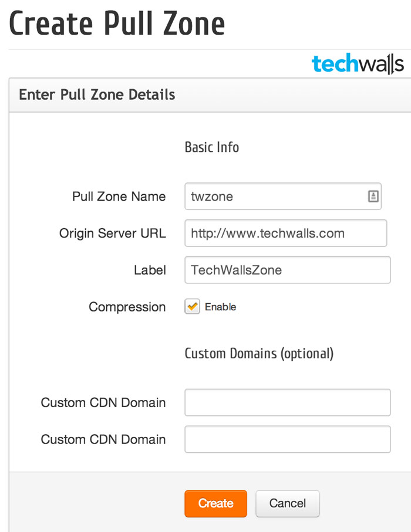
Task: Click the Basic Info section heading
Action: (x=212, y=147)
